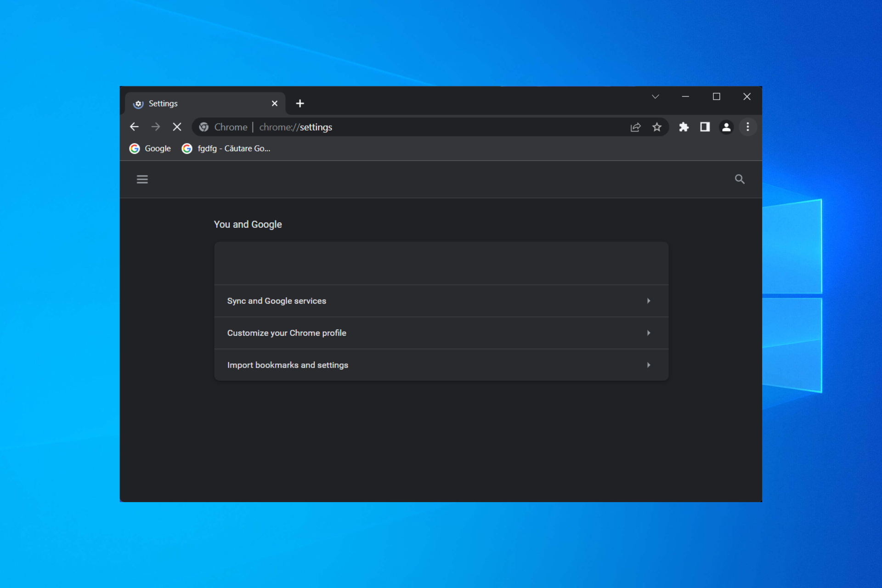Click the Chrome site info icon
Viewport: 882px width, 588px height.
point(204,127)
